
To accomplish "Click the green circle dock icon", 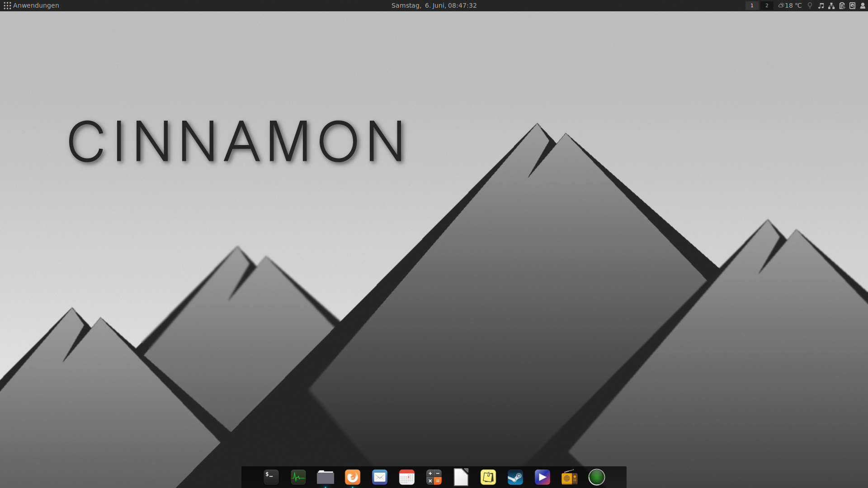I will 597,477.
